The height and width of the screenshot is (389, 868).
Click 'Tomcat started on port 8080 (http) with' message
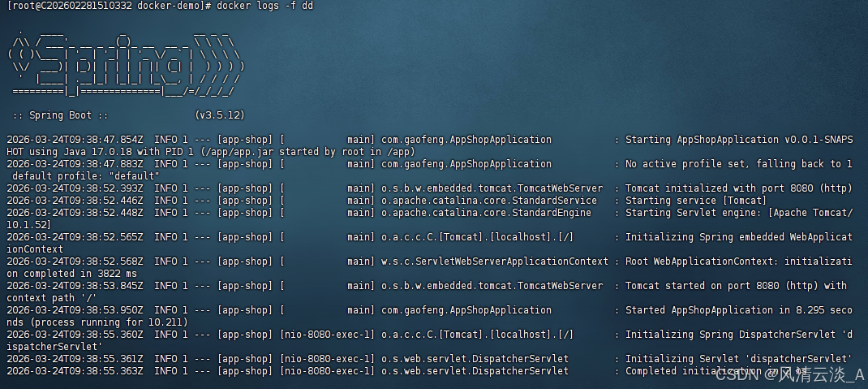pyautogui.click(x=737, y=286)
